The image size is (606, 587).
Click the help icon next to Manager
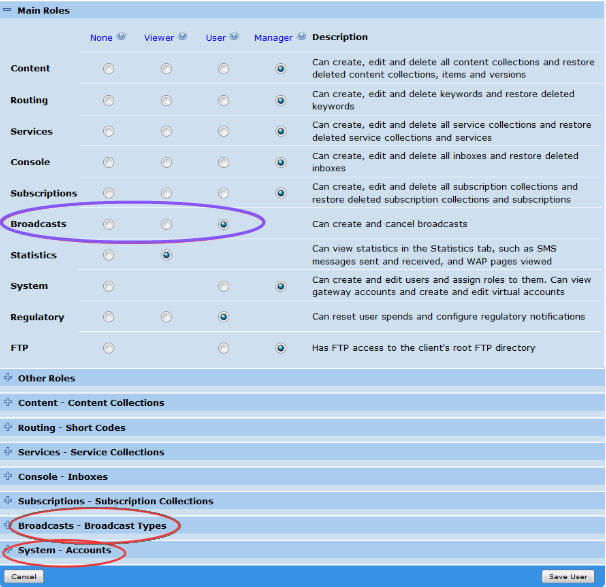point(301,36)
